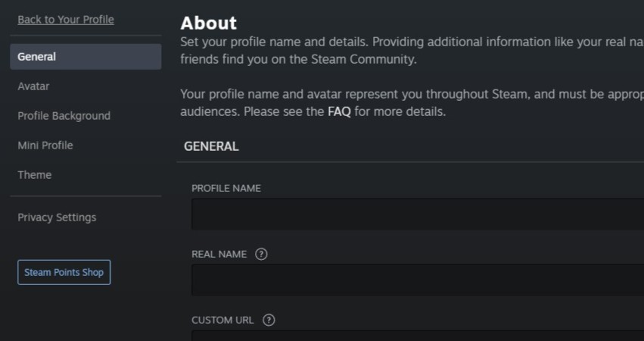Focus the Profile Name text field
Image resolution: width=644 pixels, height=341 pixels.
416,214
